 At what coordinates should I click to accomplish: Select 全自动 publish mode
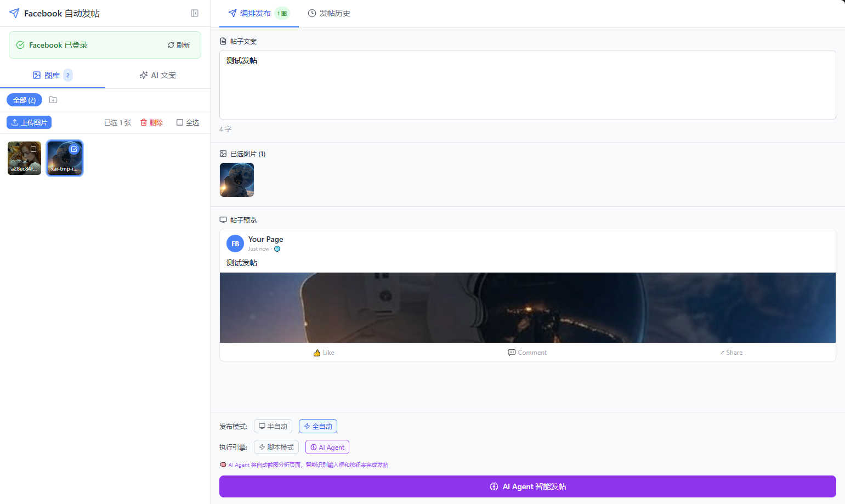318,426
